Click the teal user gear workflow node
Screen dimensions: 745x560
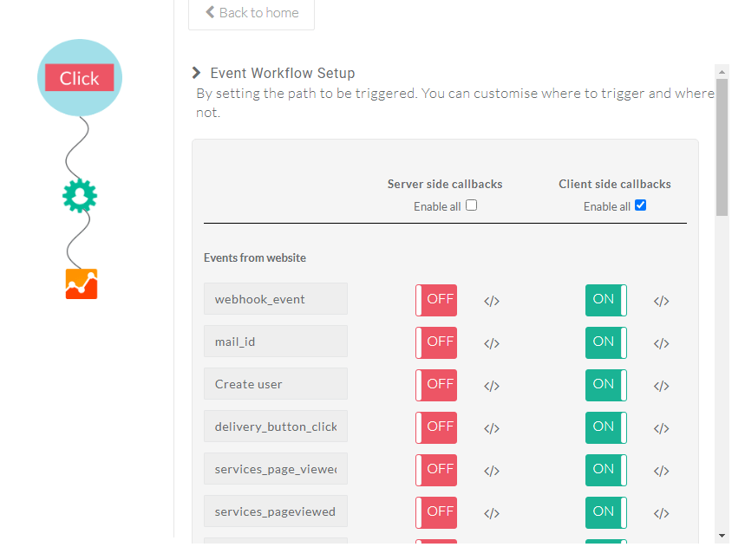[80, 196]
